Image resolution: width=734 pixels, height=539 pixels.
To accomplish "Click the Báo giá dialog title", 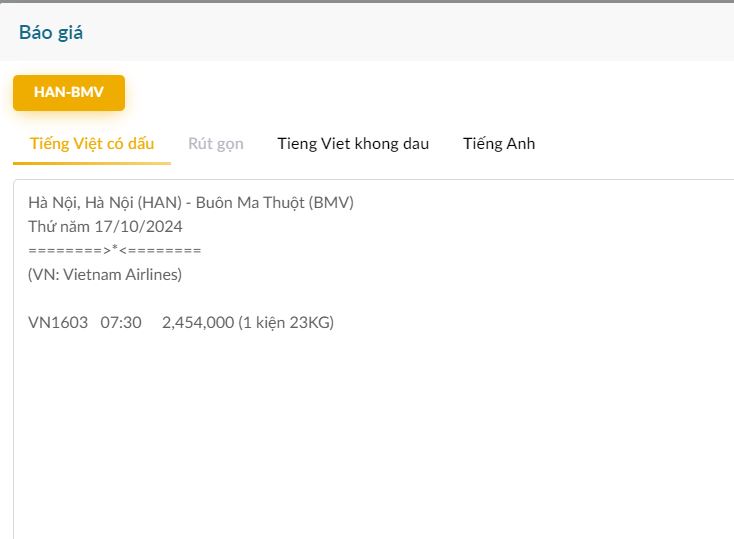I will click(x=51, y=32).
